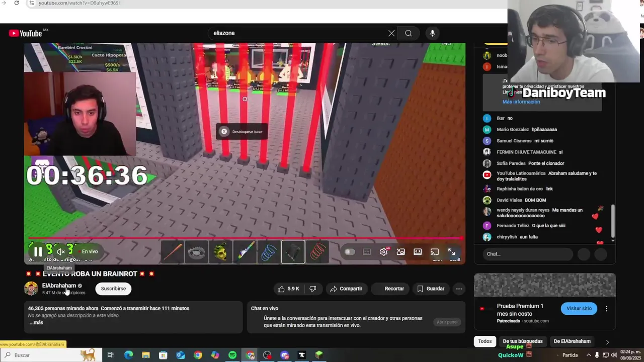The height and width of the screenshot is (362, 644).
Task: Click chat message by David Viales
Action: [521, 200]
